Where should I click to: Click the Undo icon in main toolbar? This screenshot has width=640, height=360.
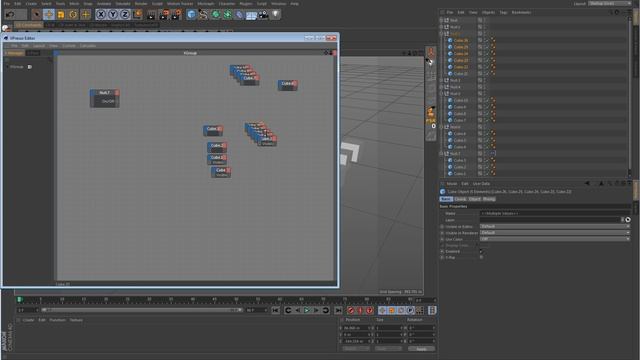click(x=11, y=15)
